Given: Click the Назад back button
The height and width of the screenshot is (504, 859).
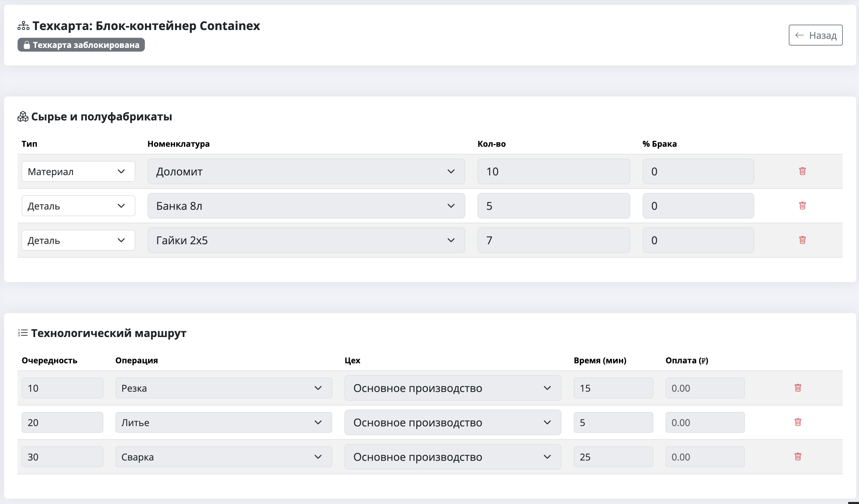Looking at the screenshot, I should (x=815, y=35).
